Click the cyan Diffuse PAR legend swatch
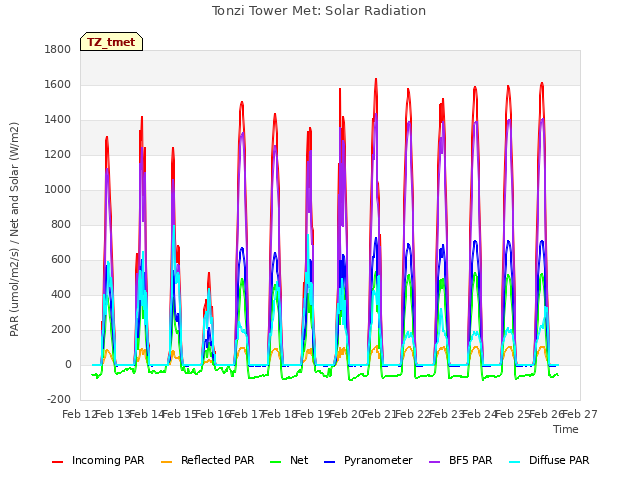The width and height of the screenshot is (640, 480). 515,462
